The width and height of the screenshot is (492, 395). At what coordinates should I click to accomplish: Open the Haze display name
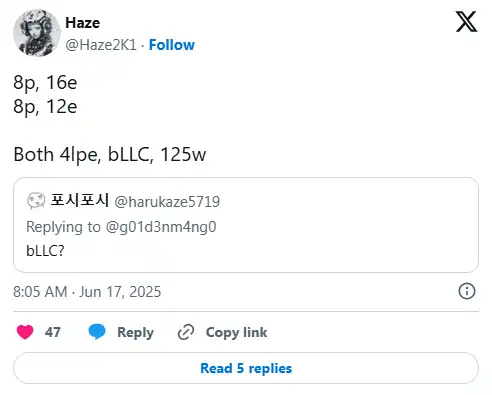pos(83,23)
